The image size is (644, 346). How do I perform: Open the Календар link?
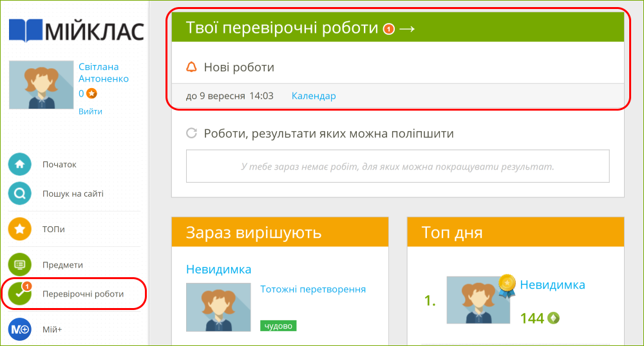point(314,96)
